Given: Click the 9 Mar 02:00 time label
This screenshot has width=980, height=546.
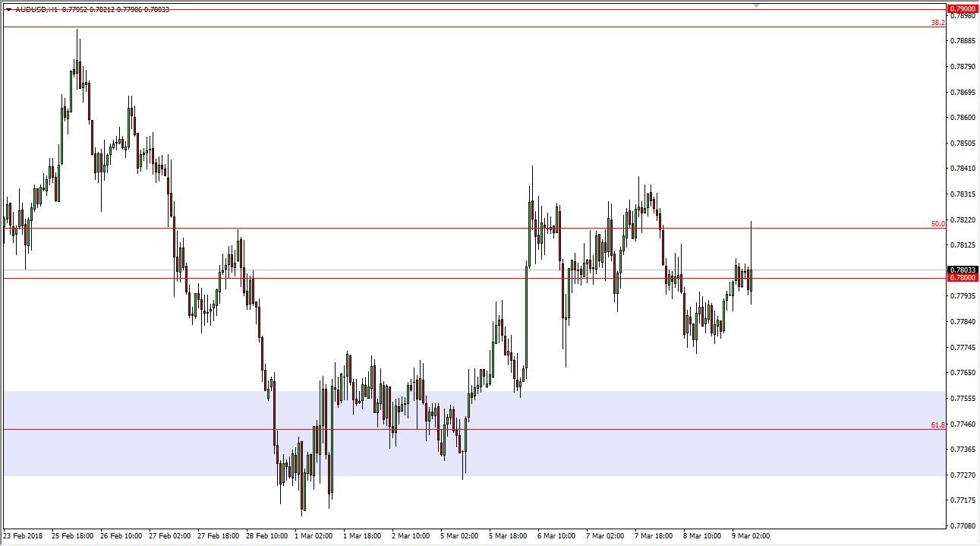Looking at the screenshot, I should point(751,535).
